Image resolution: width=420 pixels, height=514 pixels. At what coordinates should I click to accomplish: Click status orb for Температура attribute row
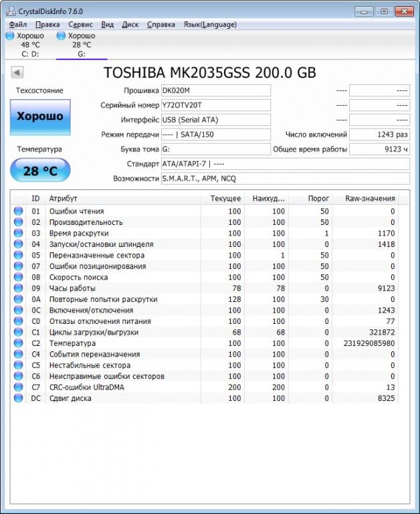18,343
